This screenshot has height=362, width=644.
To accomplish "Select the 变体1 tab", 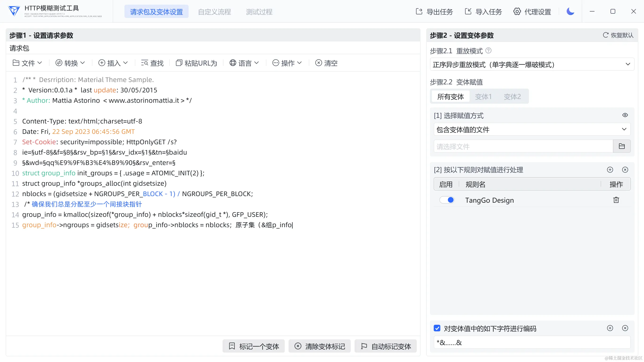I will point(483,96).
